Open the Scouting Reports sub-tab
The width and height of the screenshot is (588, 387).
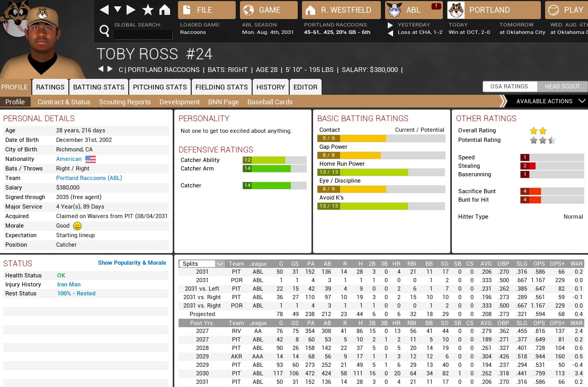(124, 102)
